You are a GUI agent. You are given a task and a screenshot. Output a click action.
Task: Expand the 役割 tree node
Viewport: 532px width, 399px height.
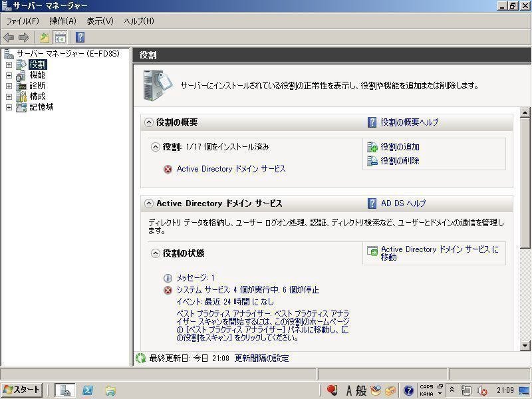pyautogui.click(x=9, y=65)
